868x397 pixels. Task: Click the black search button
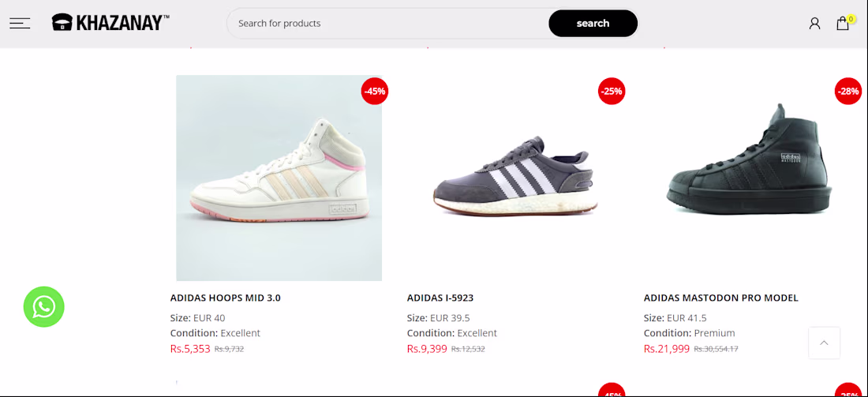click(x=593, y=23)
